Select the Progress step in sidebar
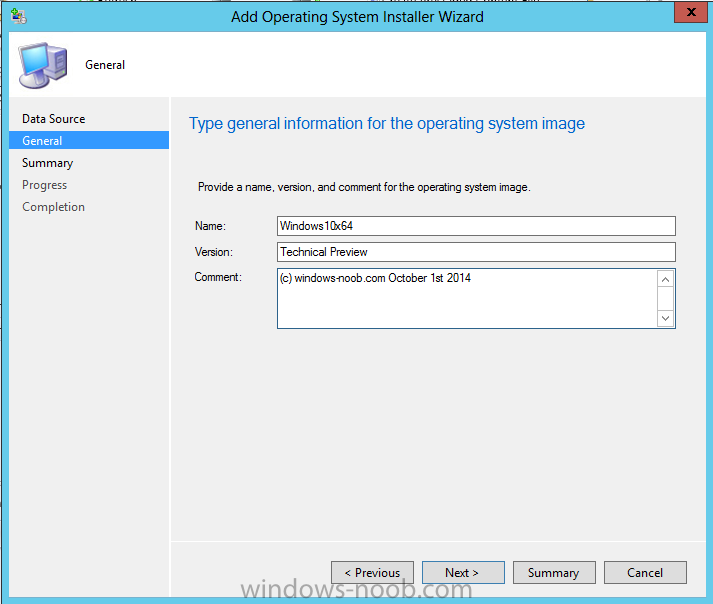Image resolution: width=713 pixels, height=604 pixels. tap(45, 185)
